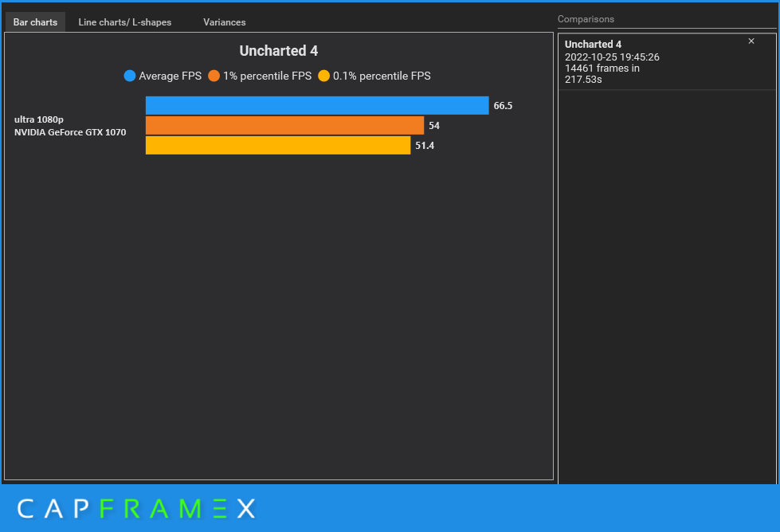The image size is (780, 532).
Task: Click the 2022-10-25 19:45:26 timestamp
Action: tap(612, 57)
